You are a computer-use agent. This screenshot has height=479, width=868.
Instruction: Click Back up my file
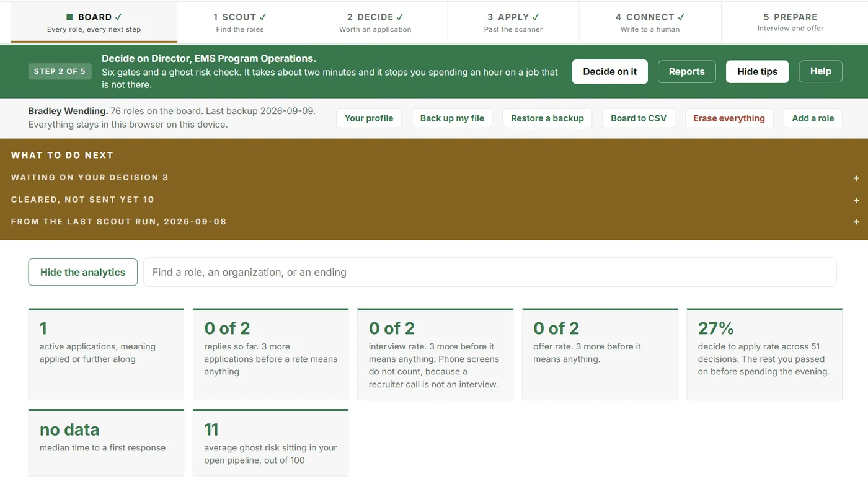[452, 118]
